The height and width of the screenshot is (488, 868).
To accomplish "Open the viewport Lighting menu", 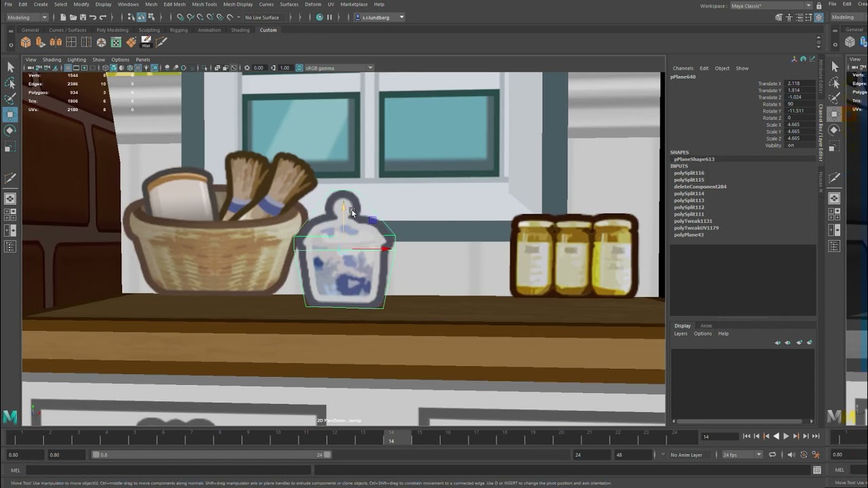I will 77,60.
